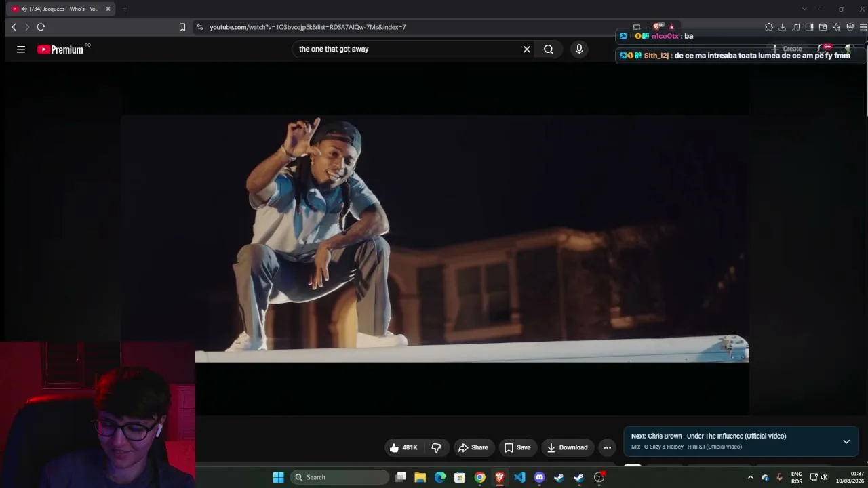Expand the Next up playlist panel chevron
This screenshot has height=488, width=868.
click(846, 441)
